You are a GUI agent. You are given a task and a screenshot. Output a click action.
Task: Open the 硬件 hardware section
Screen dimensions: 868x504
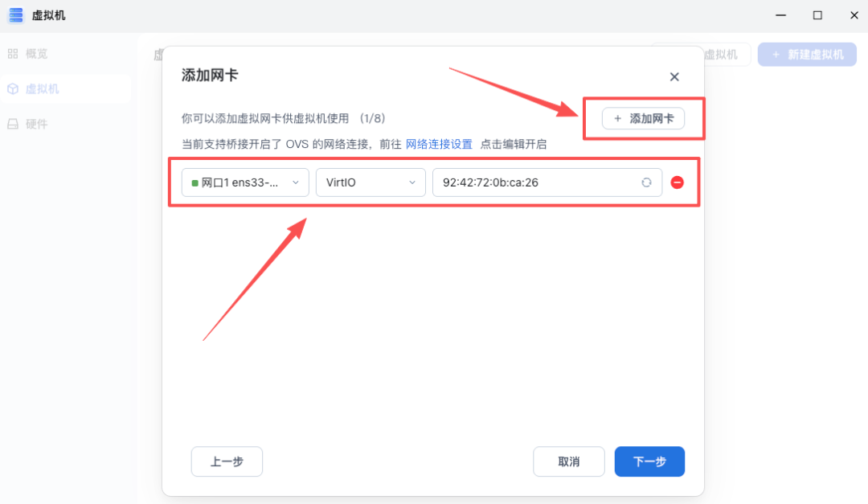[x=35, y=123]
